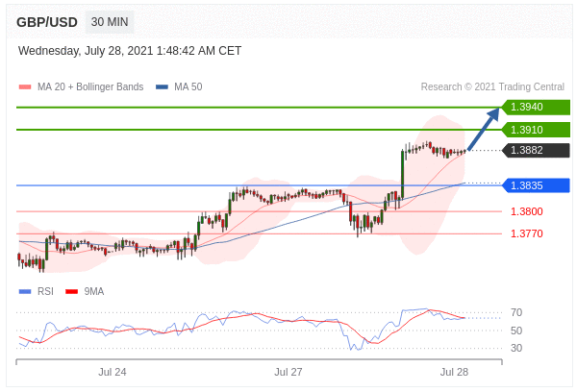Click the 1.3882 current price tag
This screenshot has height=392, width=577.
pos(536,150)
